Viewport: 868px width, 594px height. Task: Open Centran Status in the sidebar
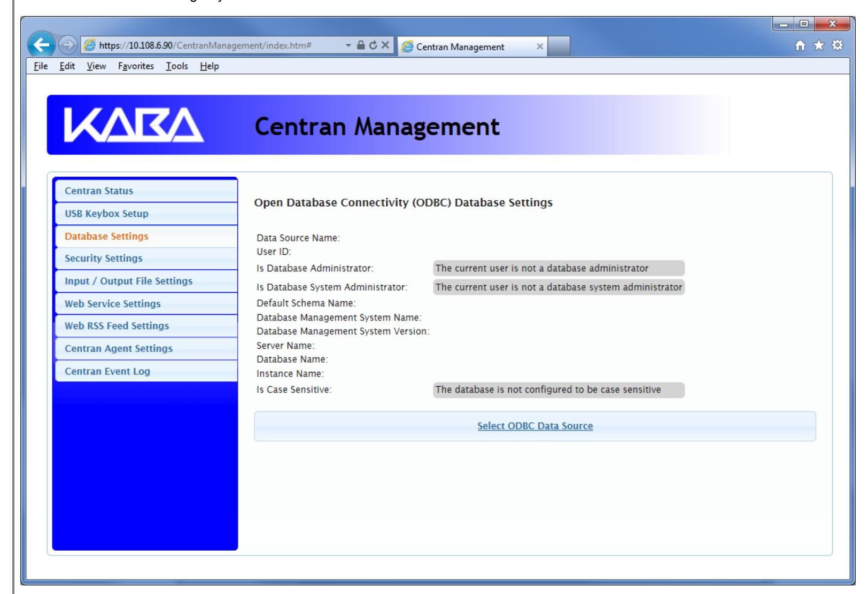(x=146, y=191)
